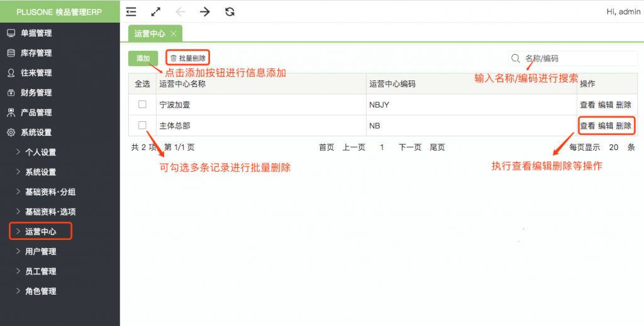Click the green 添加 button
This screenshot has height=326, width=644.
pos(143,58)
